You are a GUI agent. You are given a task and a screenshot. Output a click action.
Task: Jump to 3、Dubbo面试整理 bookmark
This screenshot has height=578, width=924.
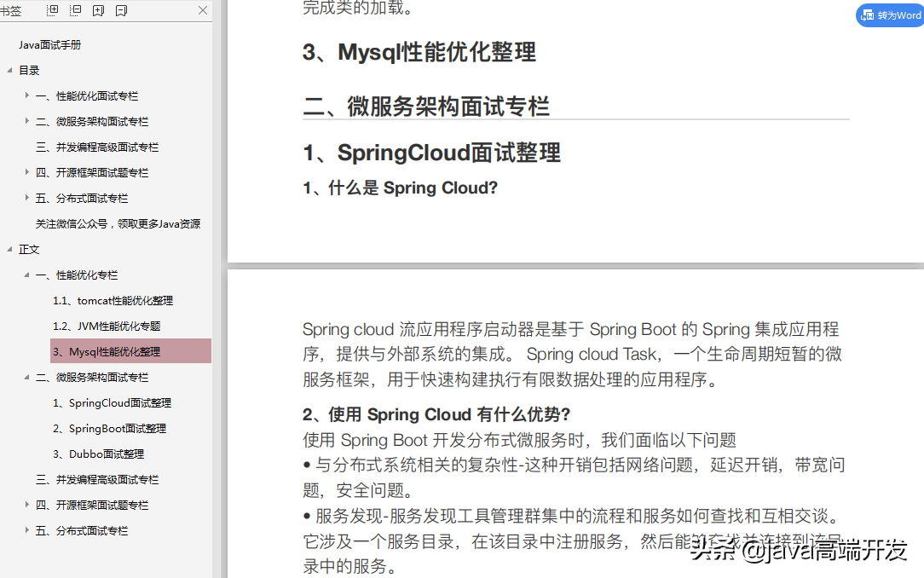tap(98, 454)
